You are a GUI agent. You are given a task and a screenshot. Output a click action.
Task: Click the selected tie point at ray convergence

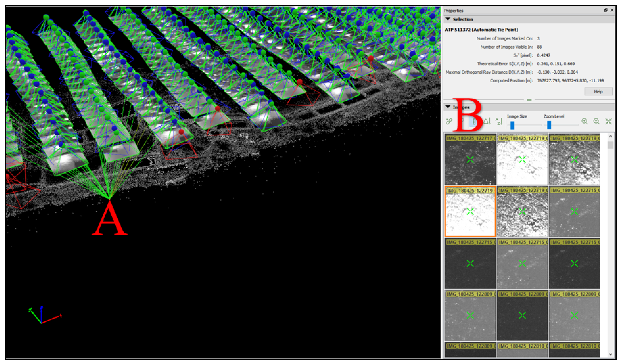[109, 199]
